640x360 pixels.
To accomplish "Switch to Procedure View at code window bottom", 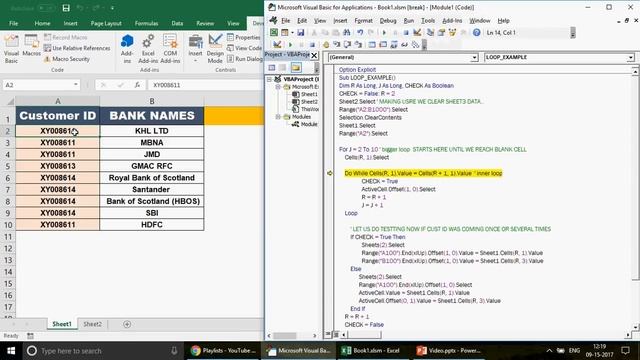I will tap(328, 335).
